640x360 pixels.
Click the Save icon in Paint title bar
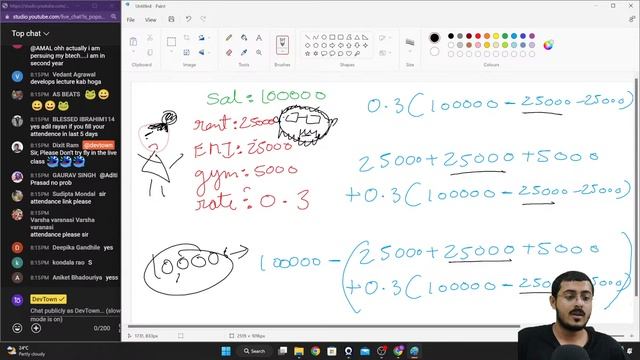[171, 19]
